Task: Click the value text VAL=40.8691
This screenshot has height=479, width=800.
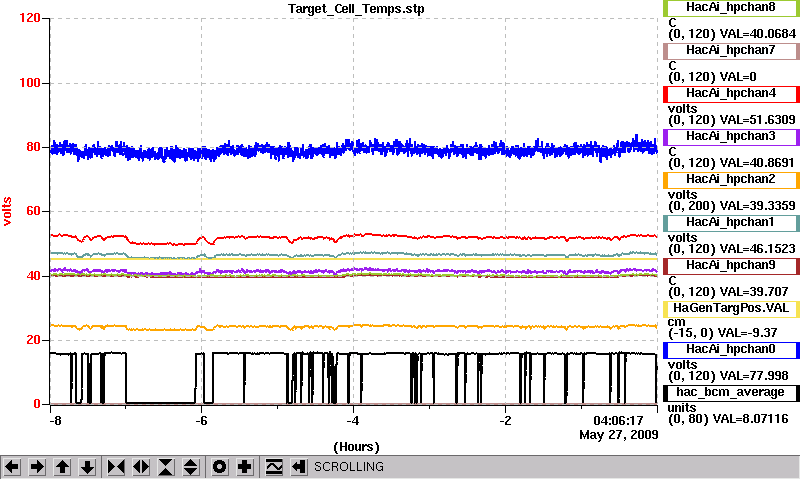Action: [x=757, y=163]
